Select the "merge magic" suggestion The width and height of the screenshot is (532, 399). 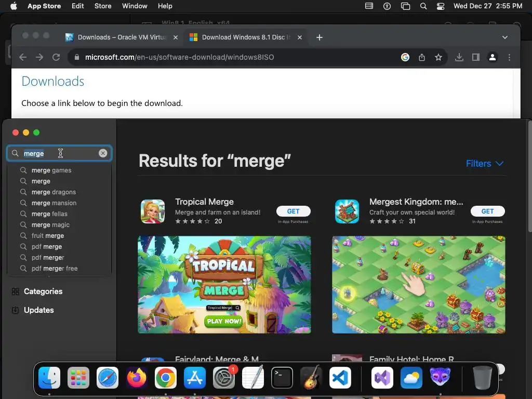50,224
